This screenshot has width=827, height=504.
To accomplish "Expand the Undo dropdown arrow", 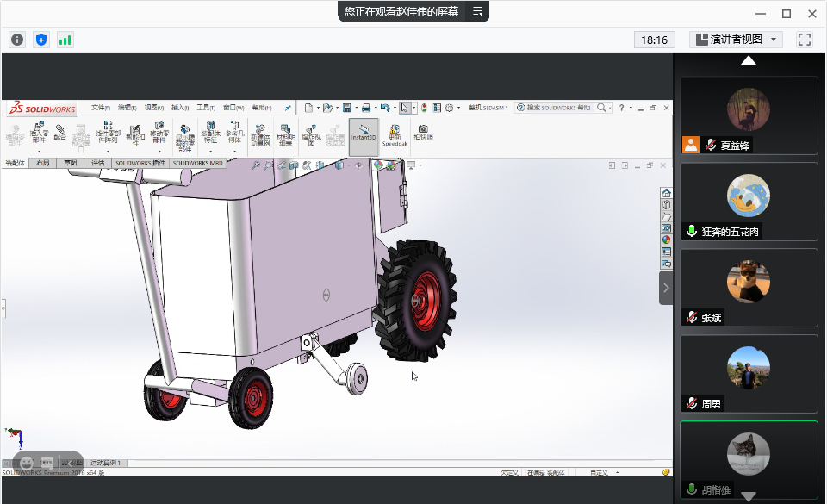I will [395, 108].
